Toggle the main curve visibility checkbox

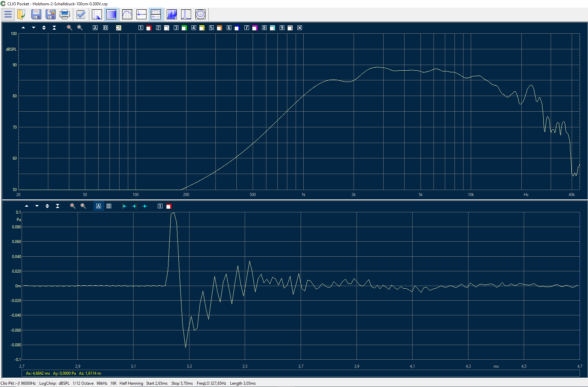(x=118, y=28)
